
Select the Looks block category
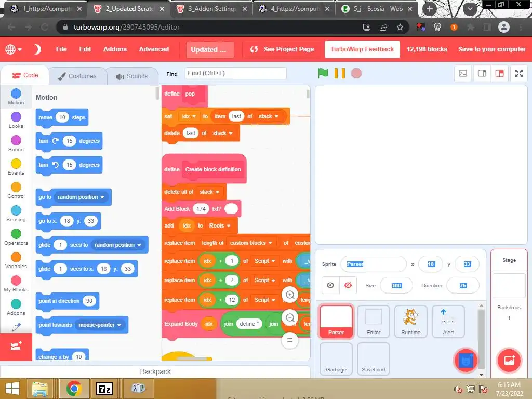click(x=16, y=120)
